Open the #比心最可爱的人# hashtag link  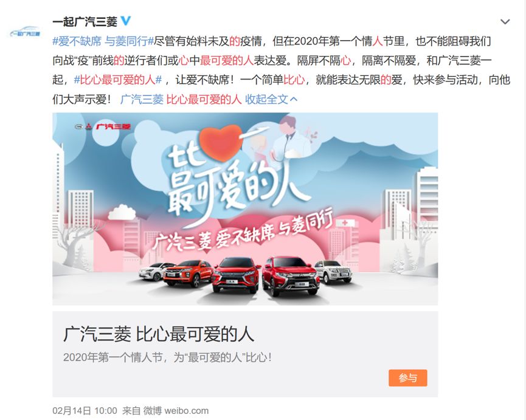tap(118, 80)
